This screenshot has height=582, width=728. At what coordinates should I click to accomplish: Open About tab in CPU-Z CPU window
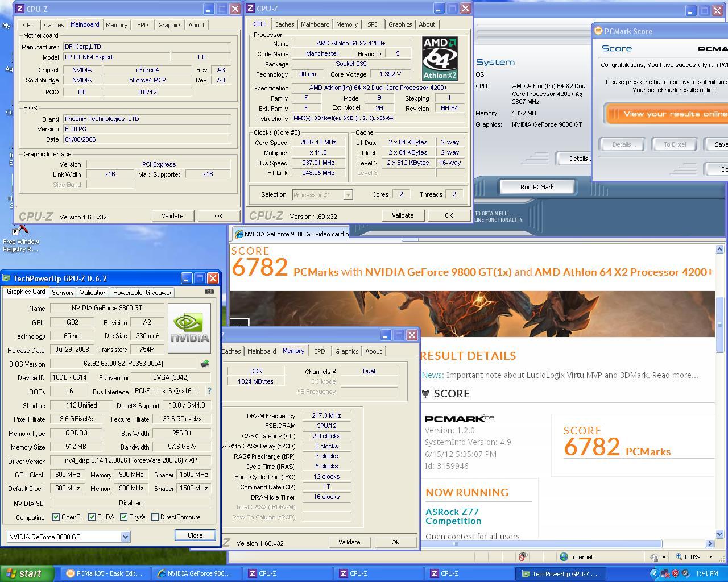tap(427, 24)
